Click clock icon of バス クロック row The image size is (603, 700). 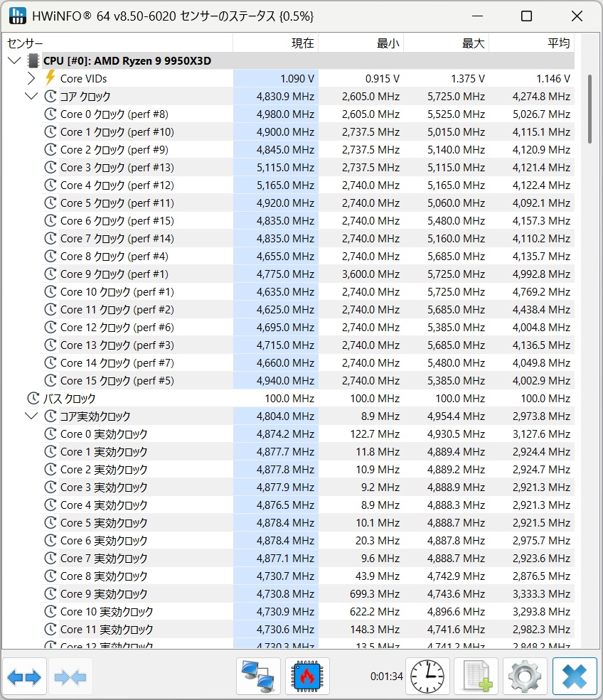coord(33,398)
